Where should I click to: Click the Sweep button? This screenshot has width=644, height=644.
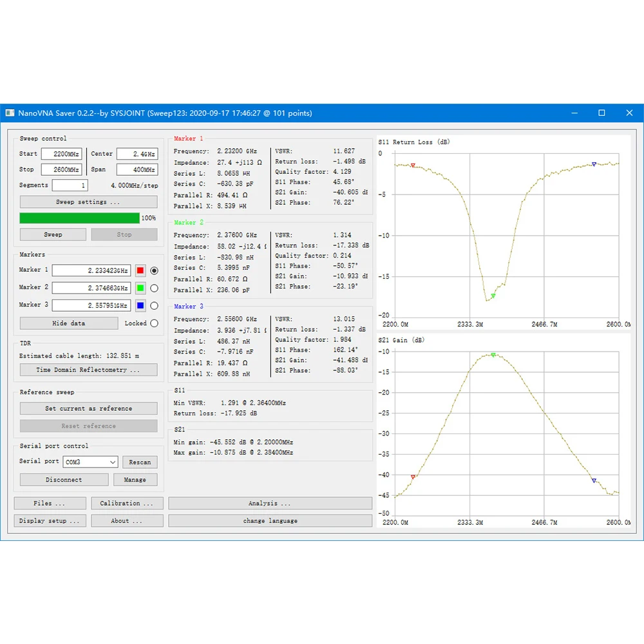pos(53,235)
